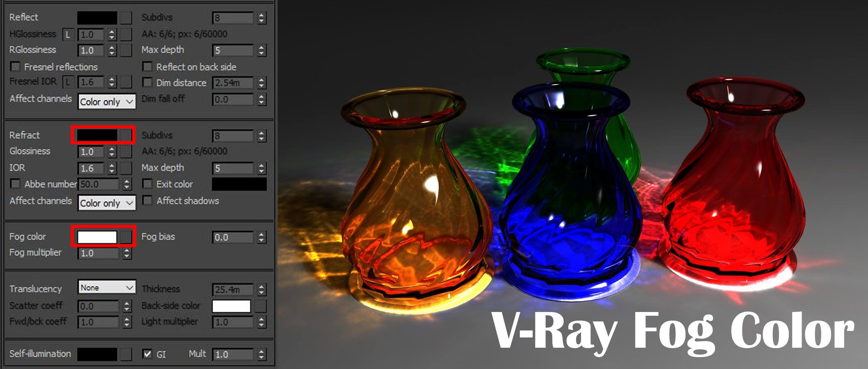Open the Self-illumination color swatch
Viewport: 868px width, 369px height.
click(x=97, y=354)
